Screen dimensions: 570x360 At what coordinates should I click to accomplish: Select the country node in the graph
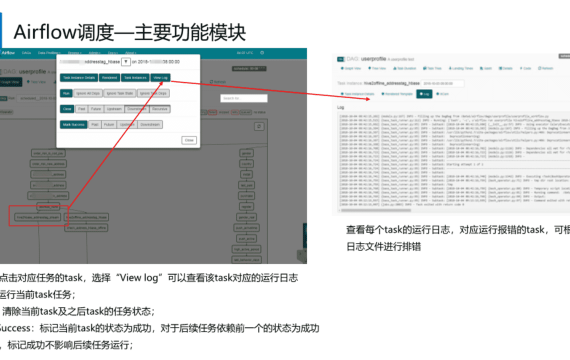[x=246, y=164]
